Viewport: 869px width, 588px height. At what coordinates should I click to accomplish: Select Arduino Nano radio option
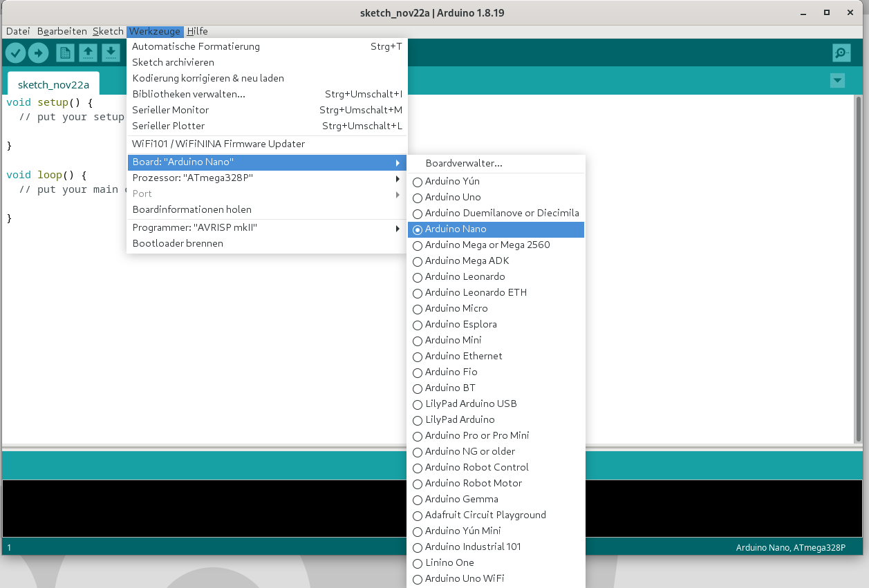[x=496, y=229]
